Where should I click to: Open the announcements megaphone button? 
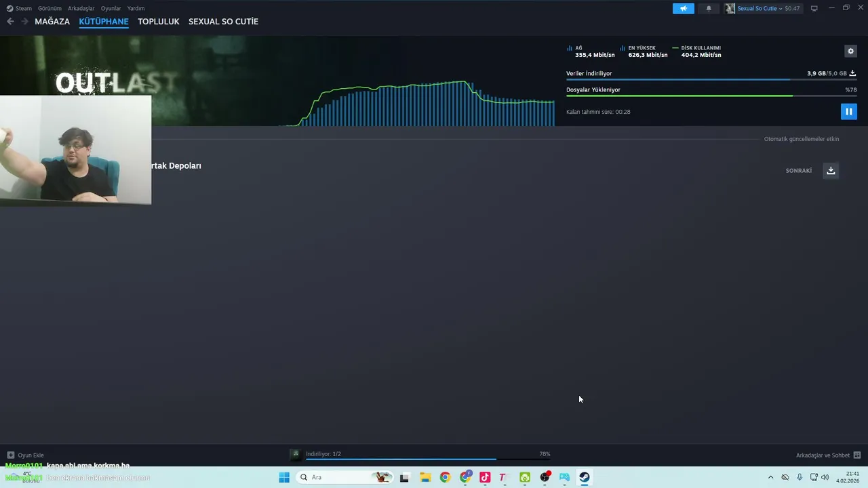coord(683,8)
